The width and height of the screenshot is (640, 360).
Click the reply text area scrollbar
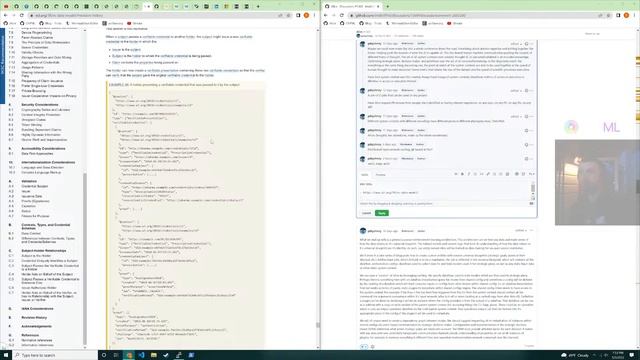click(x=533, y=188)
